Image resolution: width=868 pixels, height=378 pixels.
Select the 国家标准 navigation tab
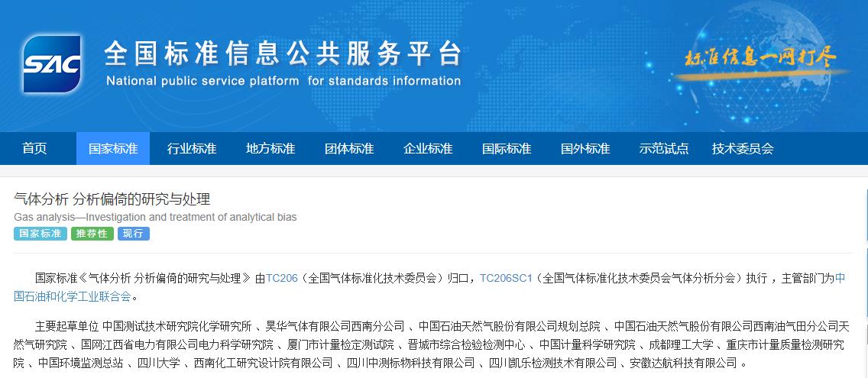tap(113, 149)
